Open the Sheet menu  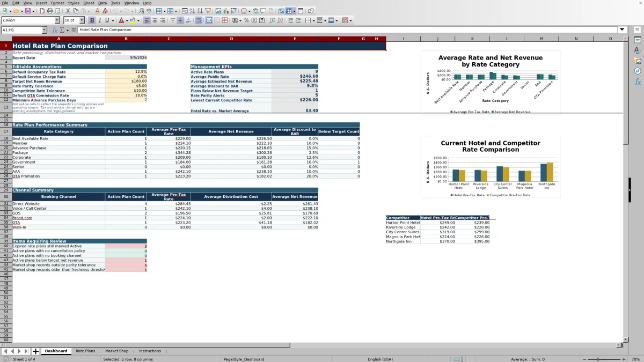tap(89, 3)
